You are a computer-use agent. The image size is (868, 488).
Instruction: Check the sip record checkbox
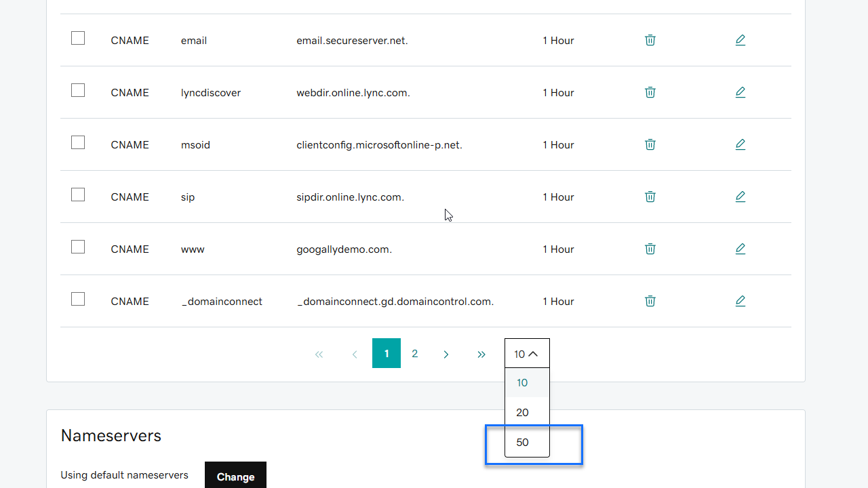[x=78, y=195]
